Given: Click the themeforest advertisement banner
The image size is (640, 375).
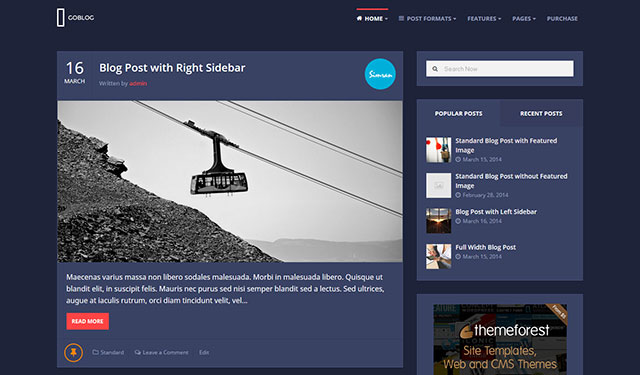Looking at the screenshot, I should coord(500,339).
